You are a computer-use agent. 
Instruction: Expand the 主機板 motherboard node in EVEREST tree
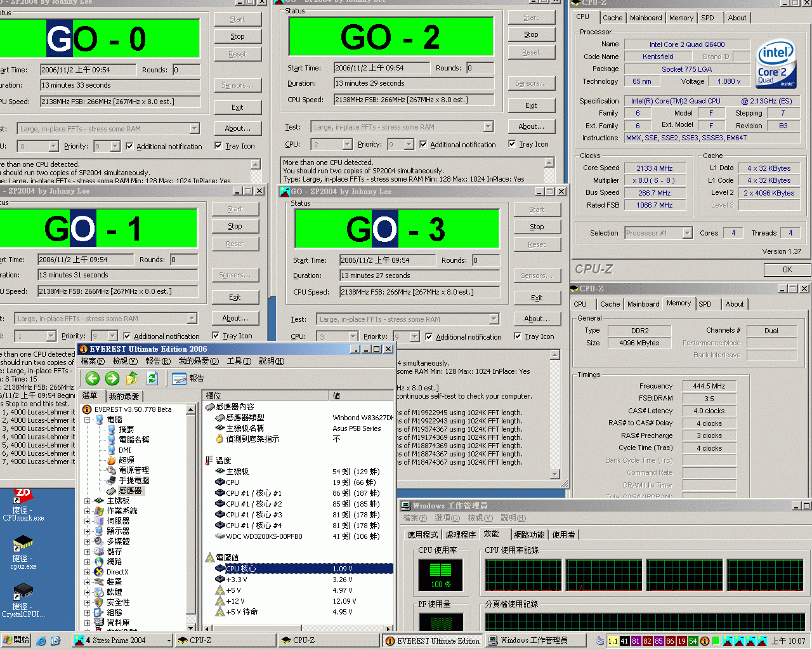88,501
